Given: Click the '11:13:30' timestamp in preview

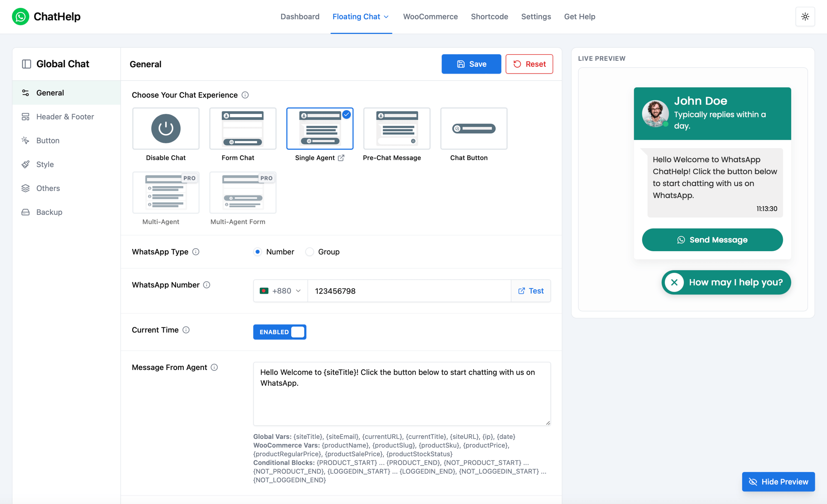Looking at the screenshot, I should (767, 208).
